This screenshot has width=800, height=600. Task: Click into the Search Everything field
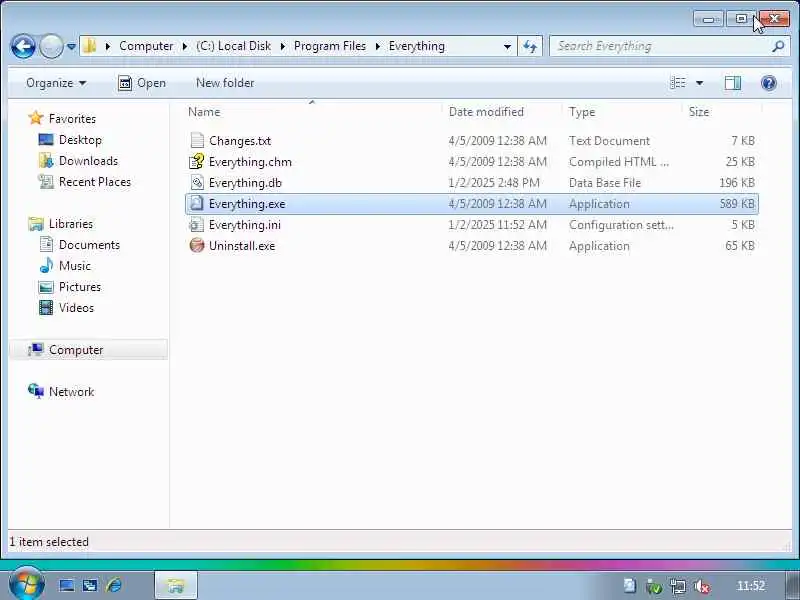[661, 46]
